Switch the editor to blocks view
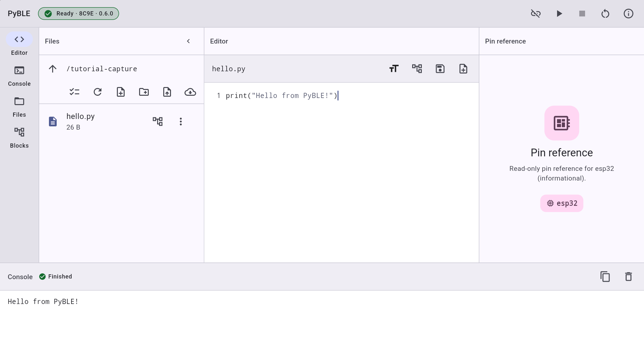This screenshot has height=352, width=644. [x=417, y=69]
